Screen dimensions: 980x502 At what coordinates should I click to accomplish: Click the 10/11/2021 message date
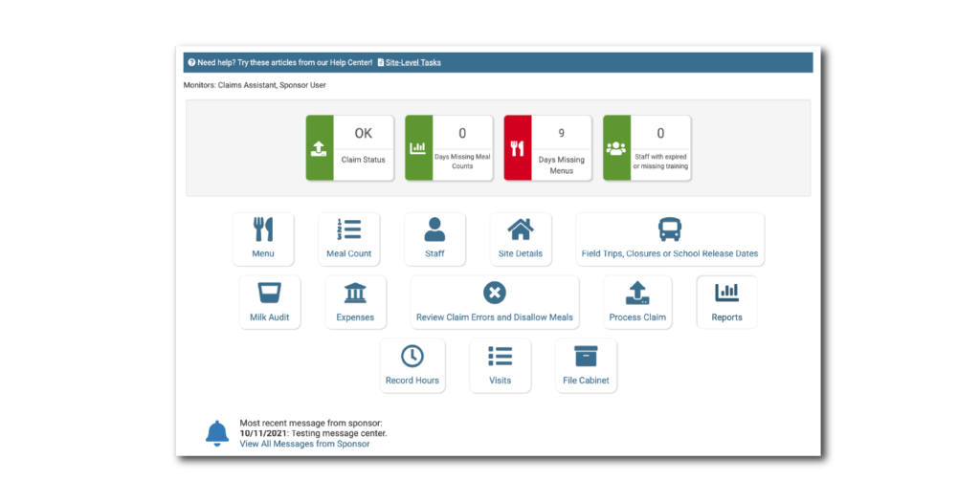click(264, 433)
